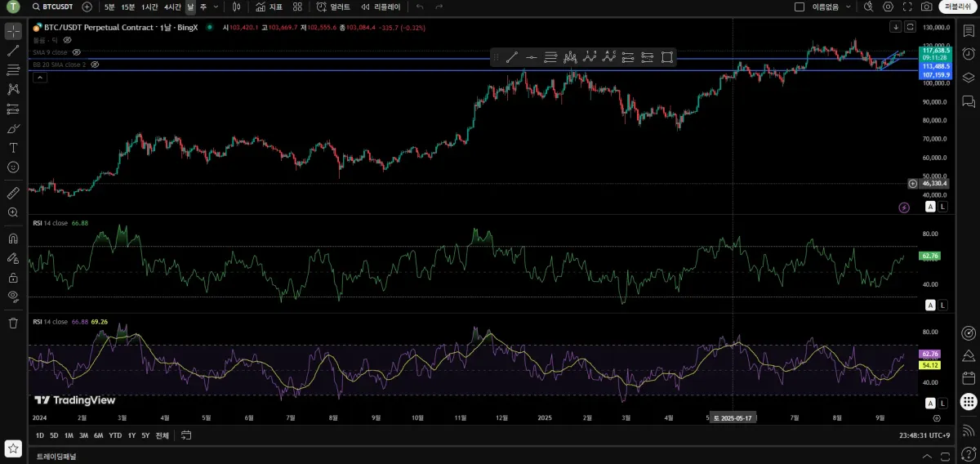Open 지표 indicators button
Image resolution: width=980 pixels, height=464 pixels.
269,7
